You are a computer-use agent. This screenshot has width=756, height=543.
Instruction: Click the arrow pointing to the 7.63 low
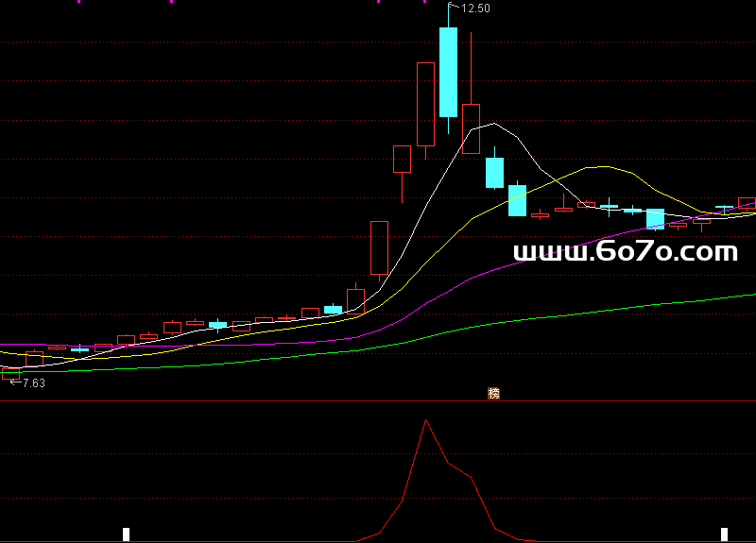[14, 382]
